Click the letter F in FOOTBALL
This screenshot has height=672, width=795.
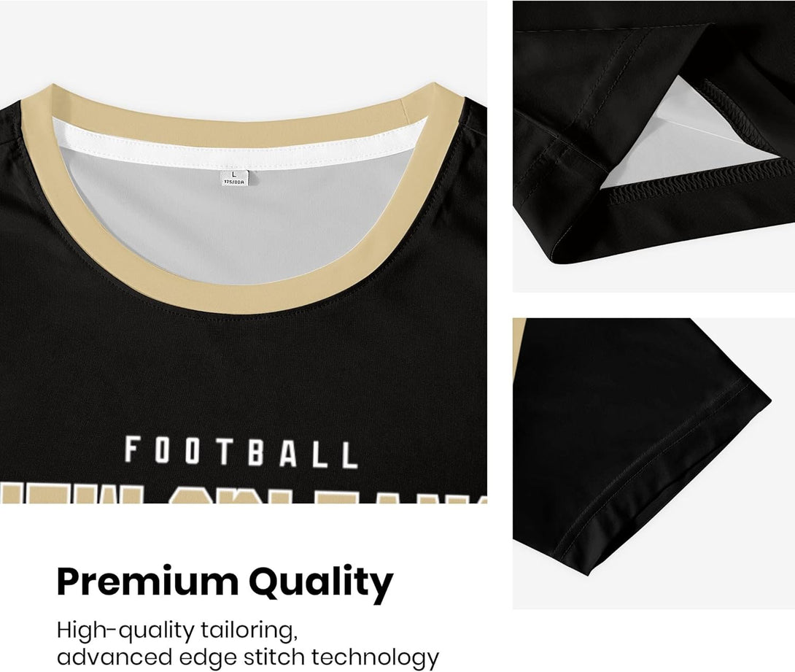[x=132, y=449]
